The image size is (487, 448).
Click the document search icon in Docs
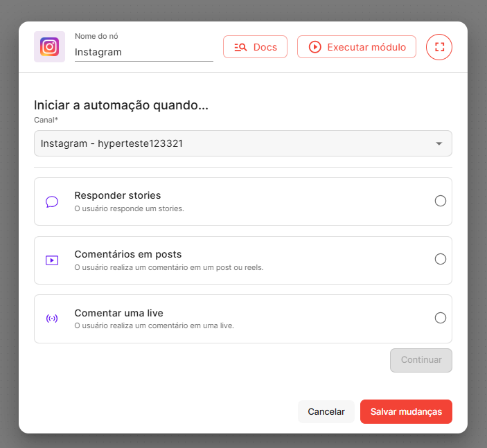[240, 47]
